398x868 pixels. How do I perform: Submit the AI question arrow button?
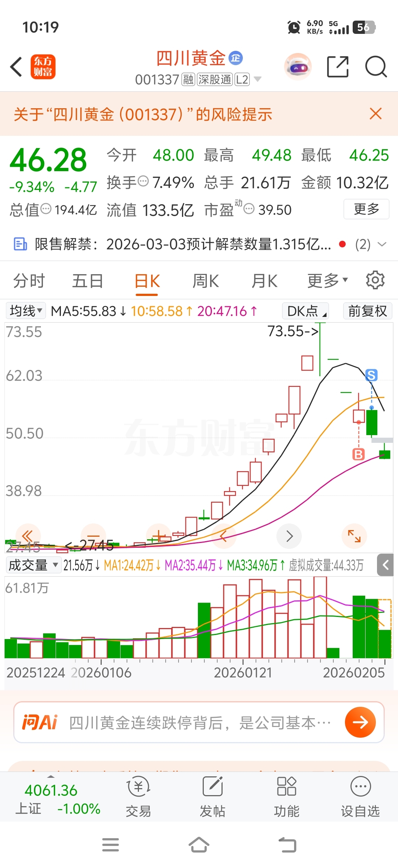click(x=360, y=722)
